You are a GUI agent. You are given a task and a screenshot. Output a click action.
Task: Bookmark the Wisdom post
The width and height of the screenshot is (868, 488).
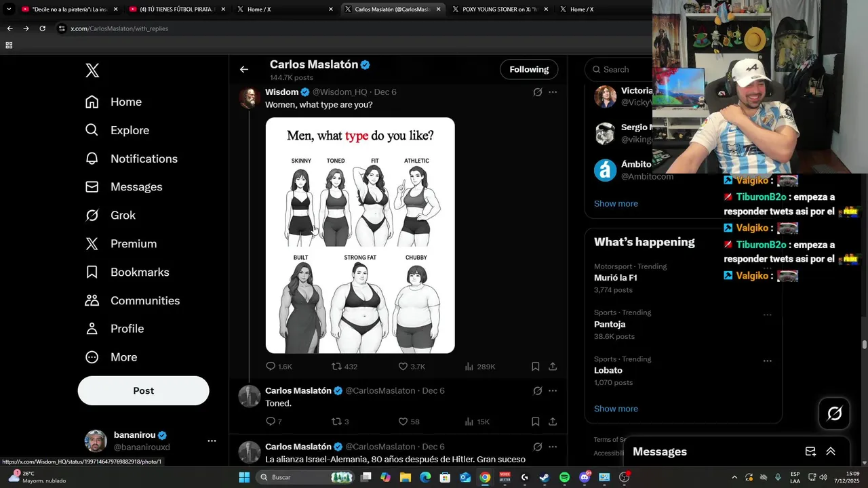535,367
